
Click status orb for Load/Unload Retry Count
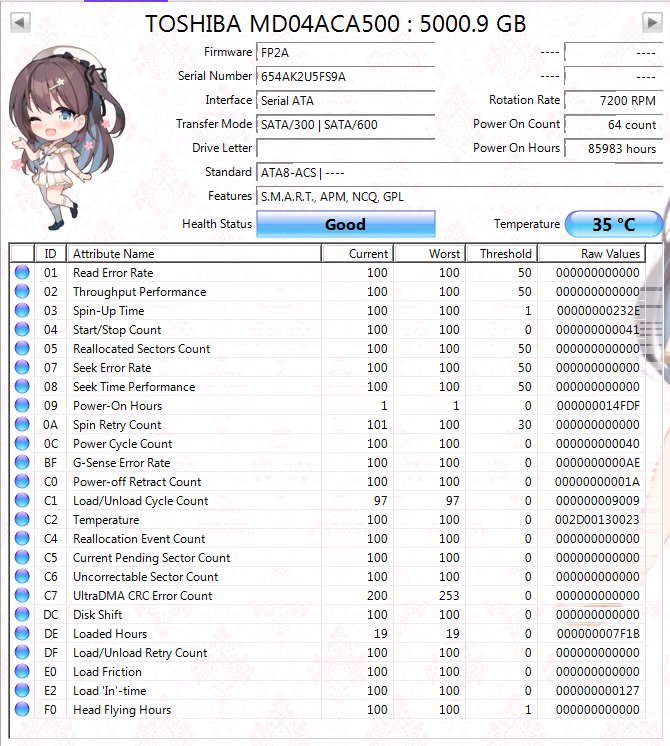point(22,652)
